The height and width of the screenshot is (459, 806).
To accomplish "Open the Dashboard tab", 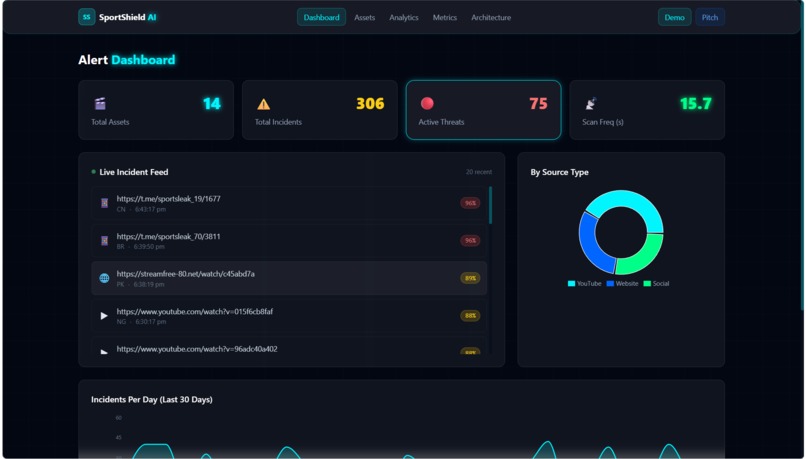I will coord(321,17).
